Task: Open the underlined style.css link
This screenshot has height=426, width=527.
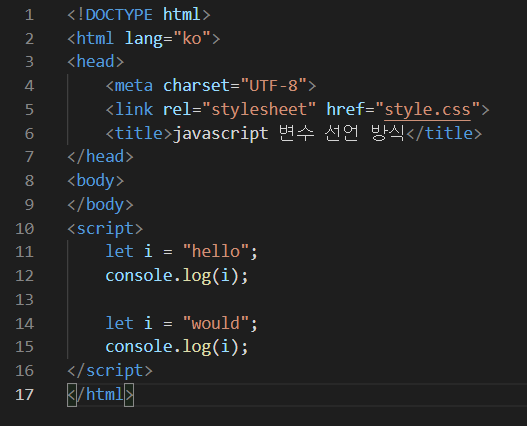Action: [427, 110]
